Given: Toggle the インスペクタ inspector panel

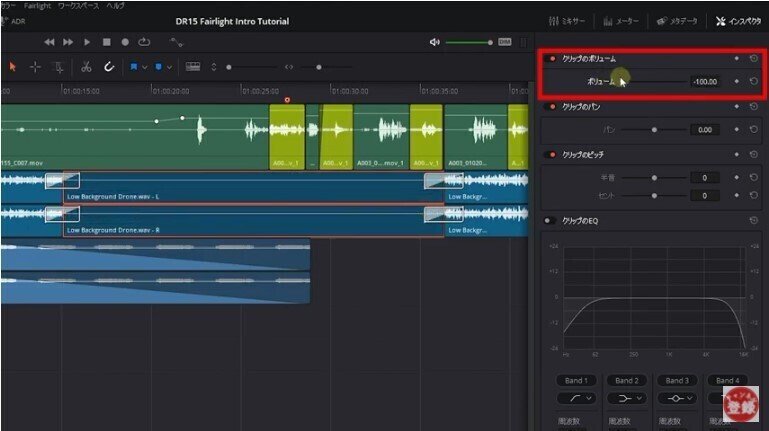Looking at the screenshot, I should click(x=738, y=21).
